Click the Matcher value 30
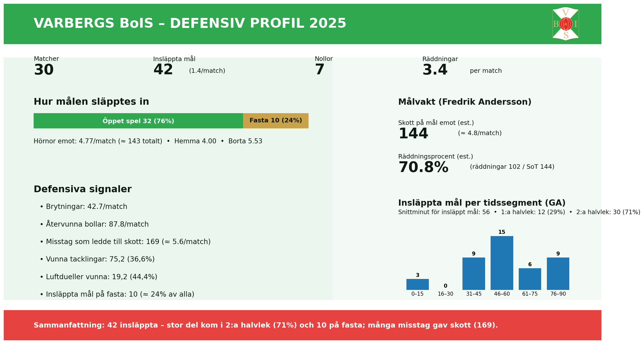Screen dimensions: 644x344 click(x=44, y=70)
